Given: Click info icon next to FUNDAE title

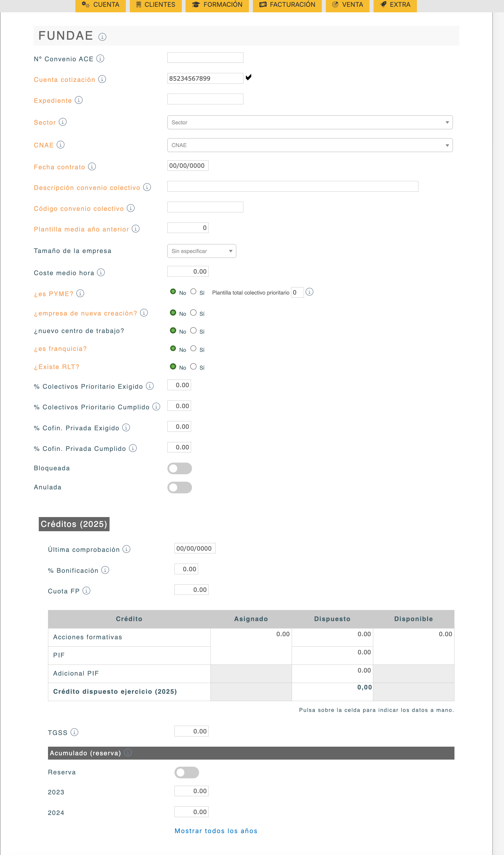Looking at the screenshot, I should [x=102, y=37].
